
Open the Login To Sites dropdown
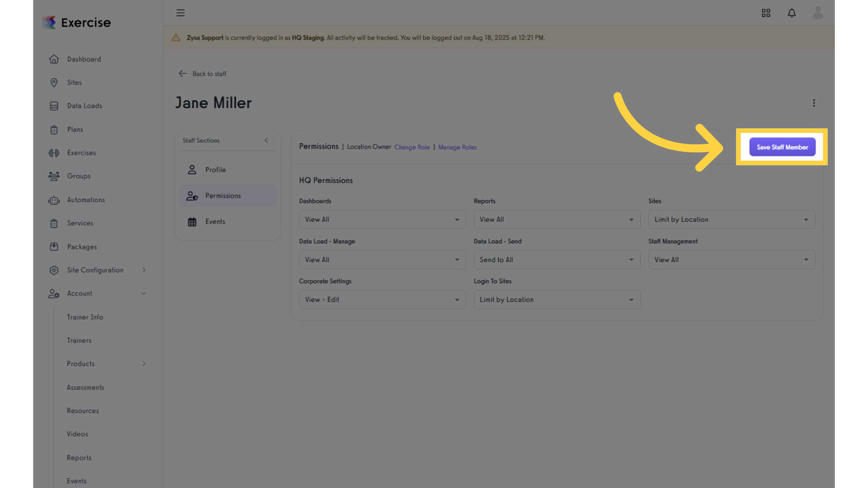pos(557,300)
